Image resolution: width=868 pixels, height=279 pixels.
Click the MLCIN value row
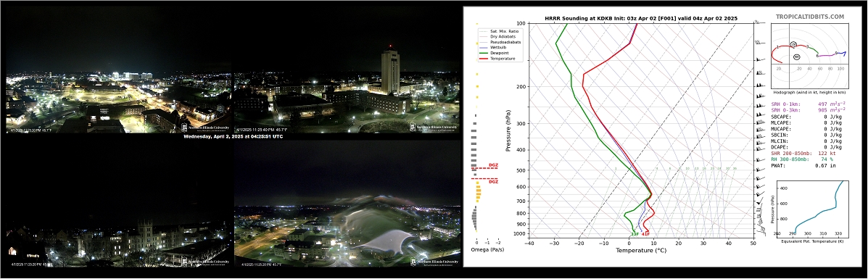806,141
